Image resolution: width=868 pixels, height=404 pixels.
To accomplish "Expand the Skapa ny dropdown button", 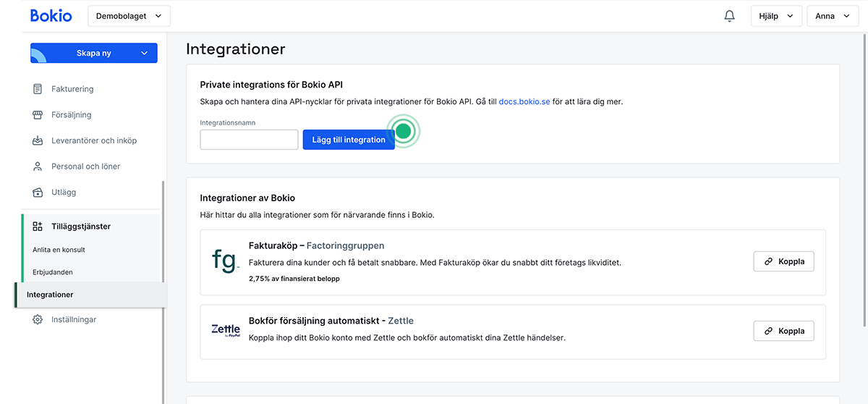I will (94, 53).
